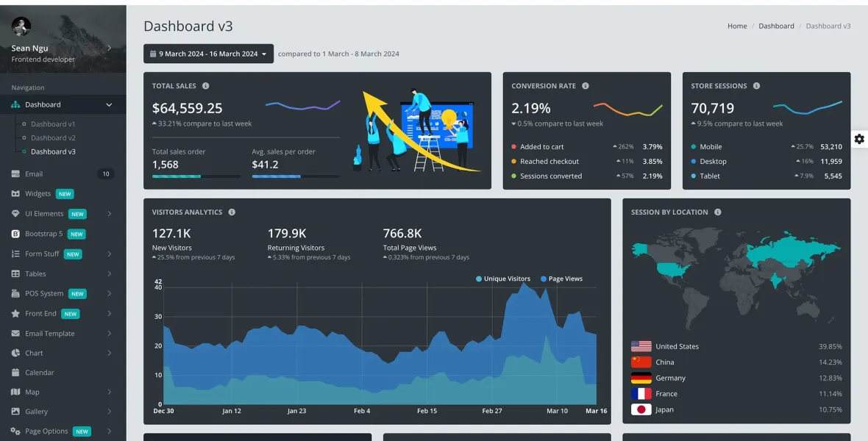The image size is (868, 441).
Task: Click the Store Sessions info icon
Action: tap(756, 86)
